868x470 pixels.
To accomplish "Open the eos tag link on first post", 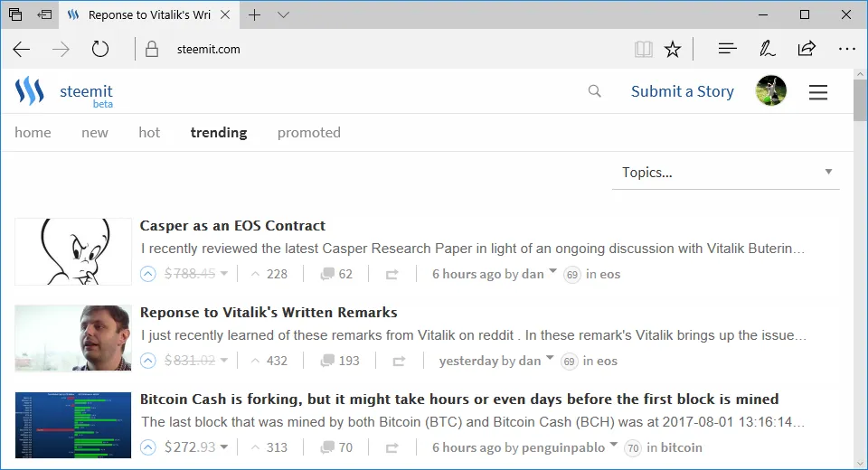I will [x=610, y=274].
